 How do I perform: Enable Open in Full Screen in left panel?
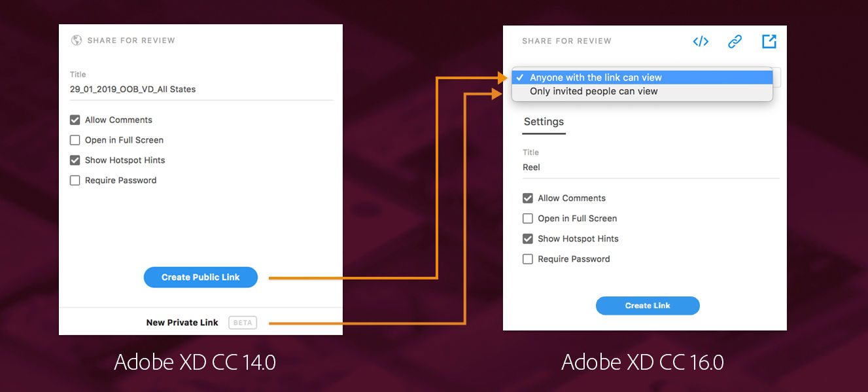tap(75, 140)
